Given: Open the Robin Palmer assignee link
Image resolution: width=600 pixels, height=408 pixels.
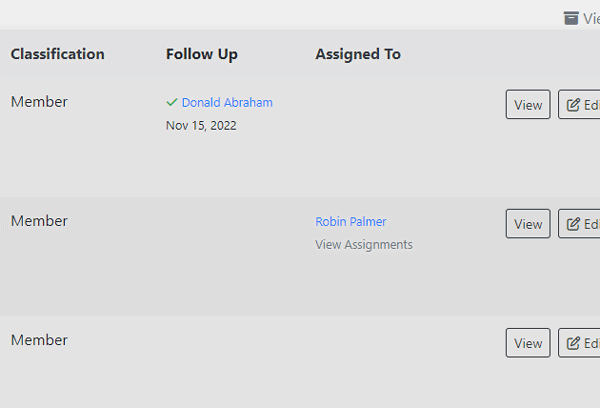Looking at the screenshot, I should tap(351, 222).
